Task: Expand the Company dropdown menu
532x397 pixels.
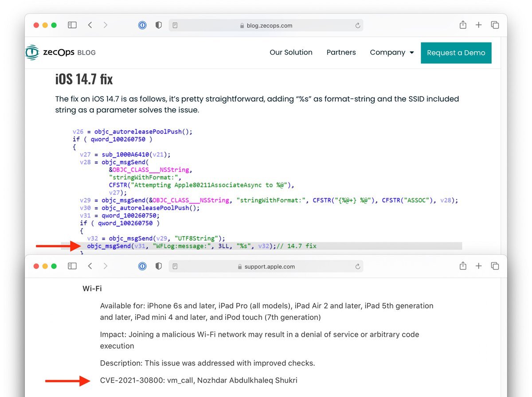Action: point(392,52)
